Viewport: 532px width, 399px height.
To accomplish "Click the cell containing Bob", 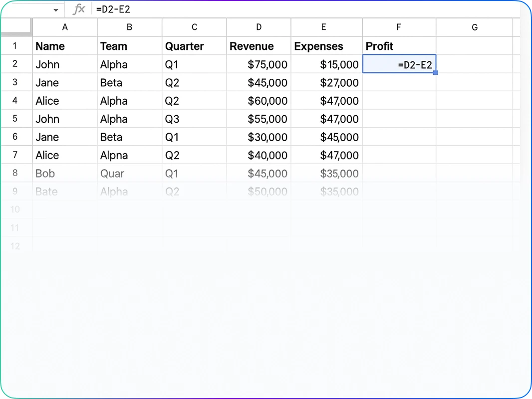I will coord(65,173).
